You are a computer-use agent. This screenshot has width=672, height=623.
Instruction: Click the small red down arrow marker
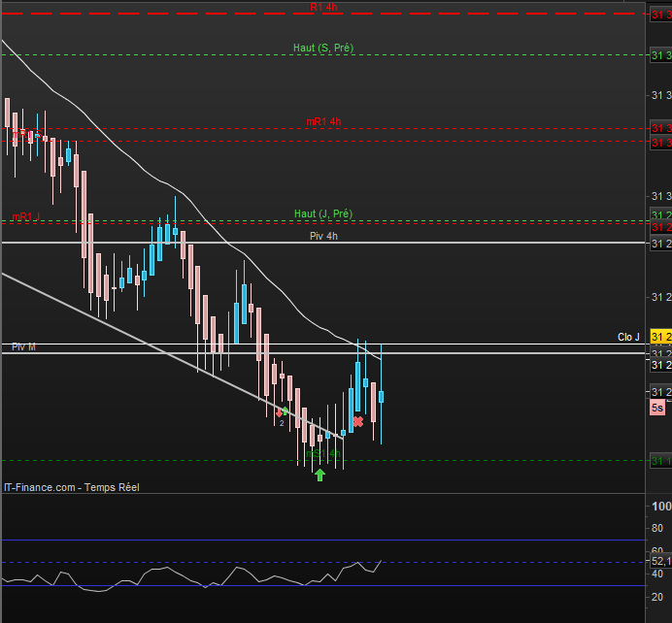pyautogui.click(x=279, y=413)
